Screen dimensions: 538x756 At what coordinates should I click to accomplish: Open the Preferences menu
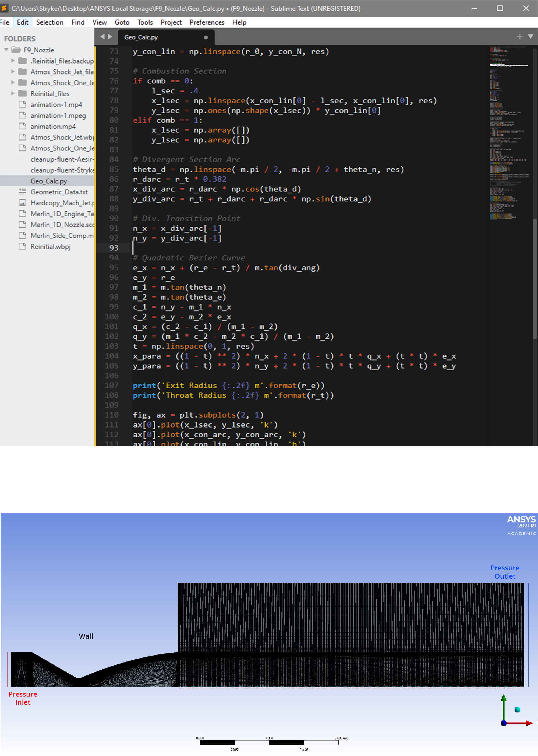pos(207,22)
